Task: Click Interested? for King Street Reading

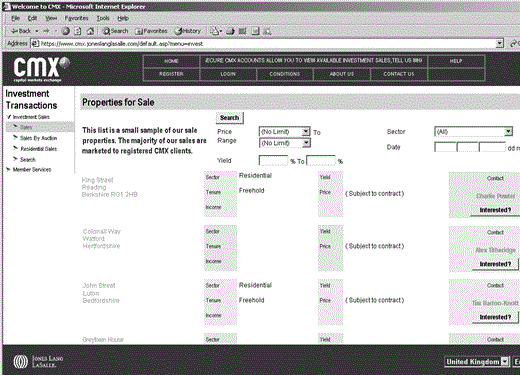Action: [x=495, y=210]
